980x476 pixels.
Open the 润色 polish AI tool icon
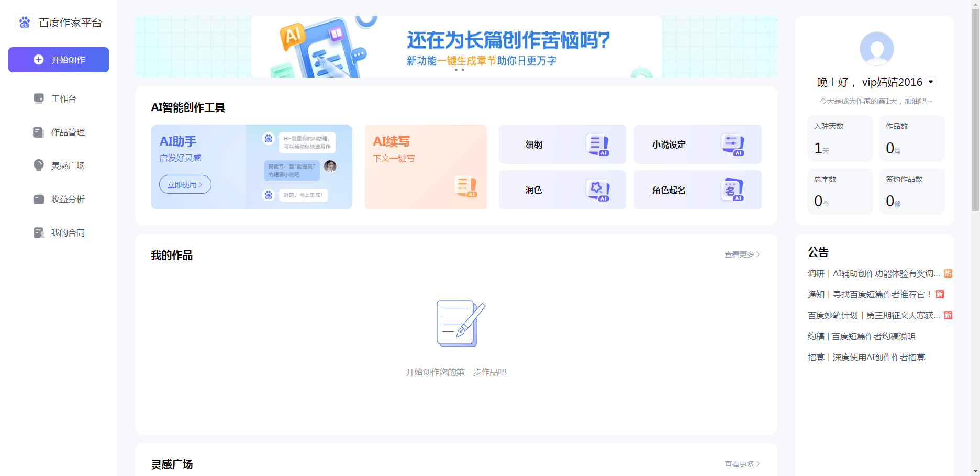(x=597, y=190)
